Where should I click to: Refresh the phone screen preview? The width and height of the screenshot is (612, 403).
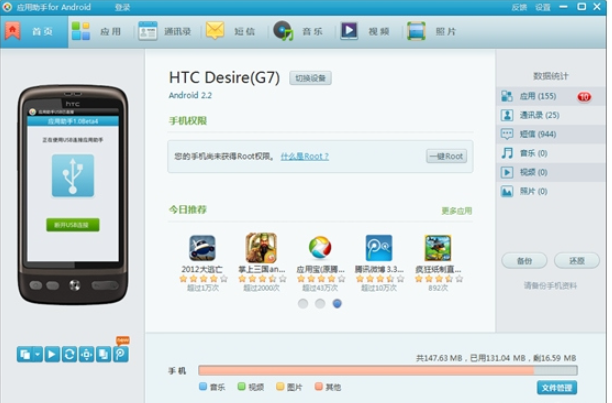pos(69,355)
